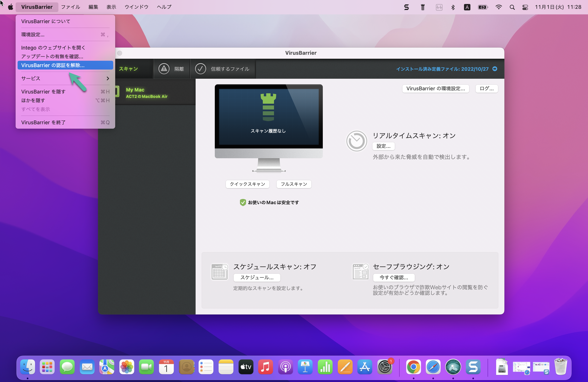The width and height of the screenshot is (588, 382).
Task: Open Messages from the Dock
Action: [x=67, y=367]
